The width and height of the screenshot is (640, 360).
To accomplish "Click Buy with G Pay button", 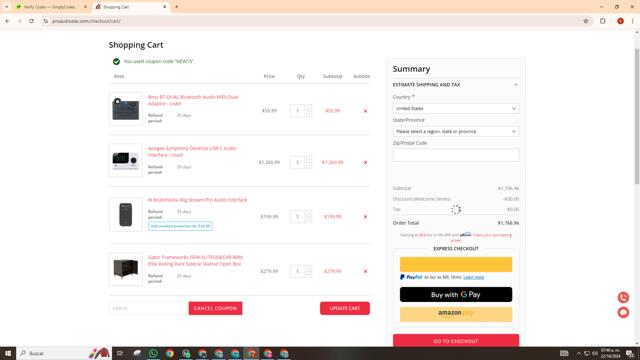I will pos(456,294).
